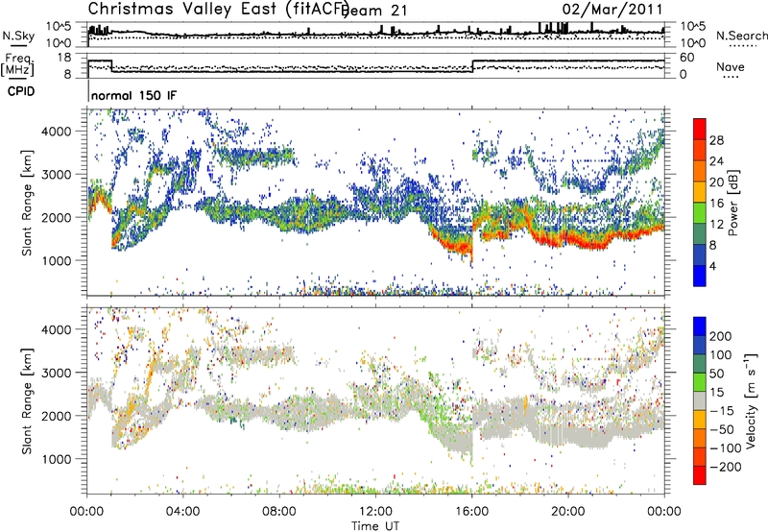
Task: Click the frequency step-up at 16:00 in the Freq panel
Action: tap(473, 66)
